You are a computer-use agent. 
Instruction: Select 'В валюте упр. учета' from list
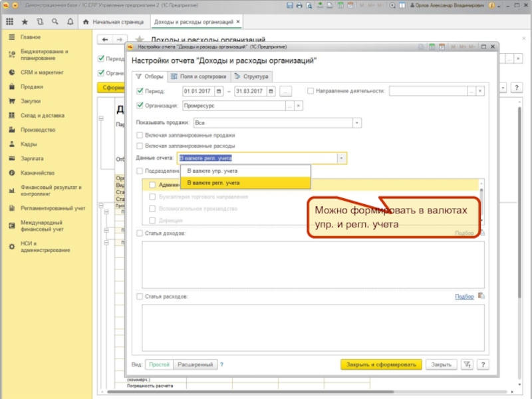pos(212,171)
